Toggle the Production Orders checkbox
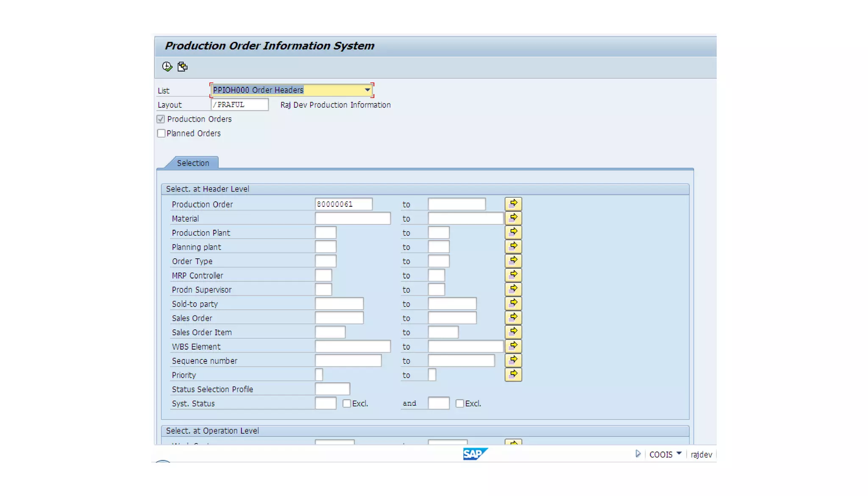Screen dimensions: 868x496 [161, 119]
